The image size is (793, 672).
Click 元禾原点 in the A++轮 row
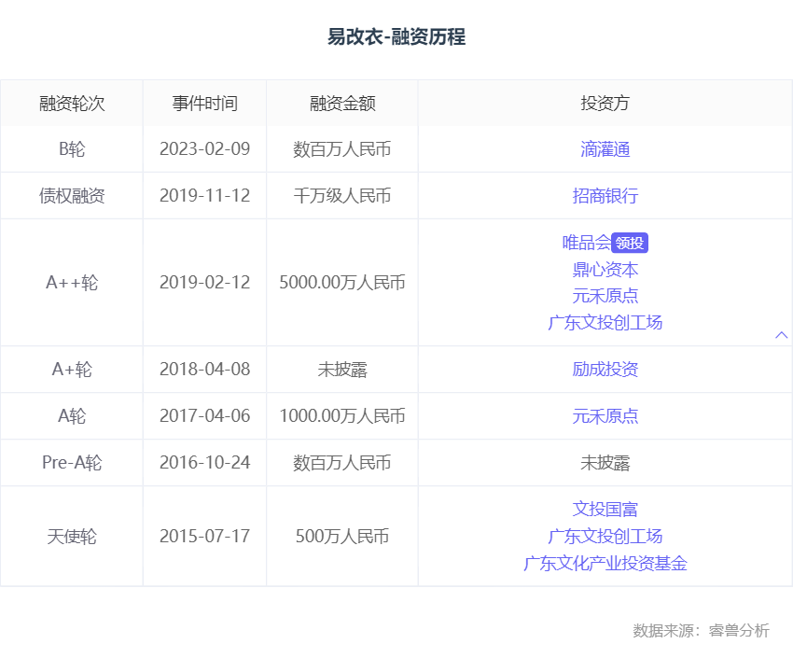point(605,296)
